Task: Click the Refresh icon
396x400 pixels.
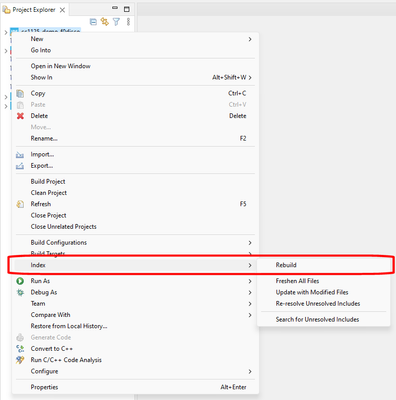Action: (20, 204)
